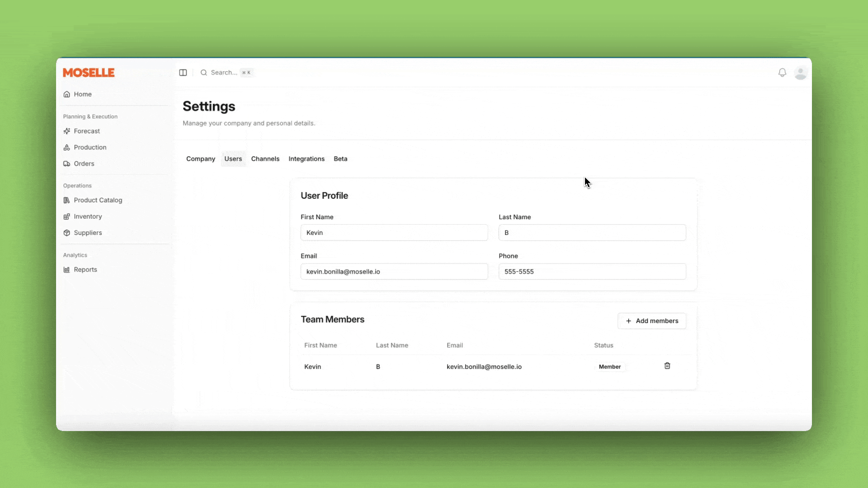Screen dimensions: 868x488
Task: Focus the Search field in header
Action: pyautogui.click(x=224, y=73)
